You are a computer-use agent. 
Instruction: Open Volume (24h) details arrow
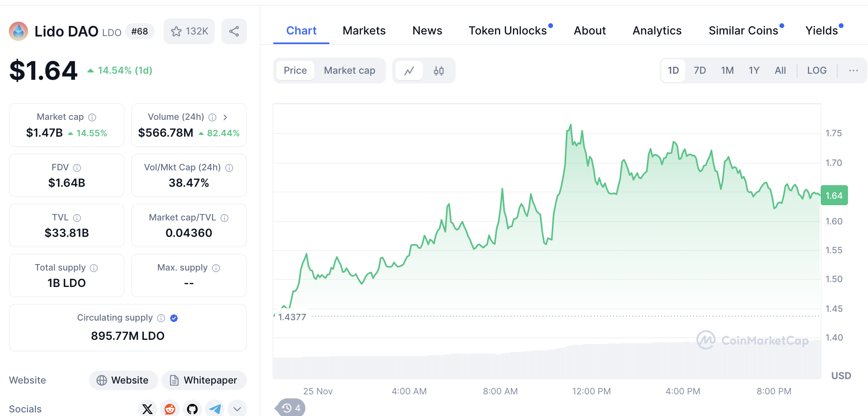(x=225, y=117)
